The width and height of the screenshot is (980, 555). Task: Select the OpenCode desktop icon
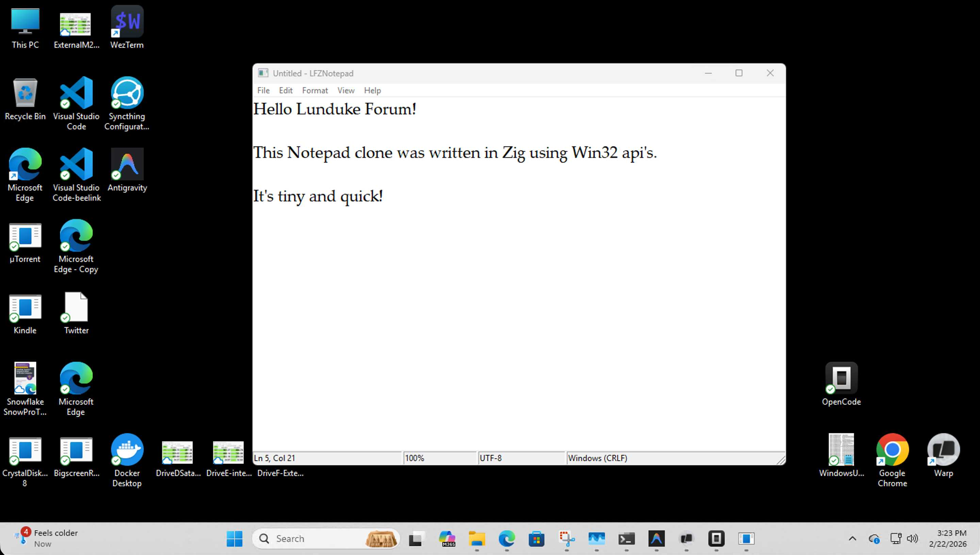[x=841, y=379]
